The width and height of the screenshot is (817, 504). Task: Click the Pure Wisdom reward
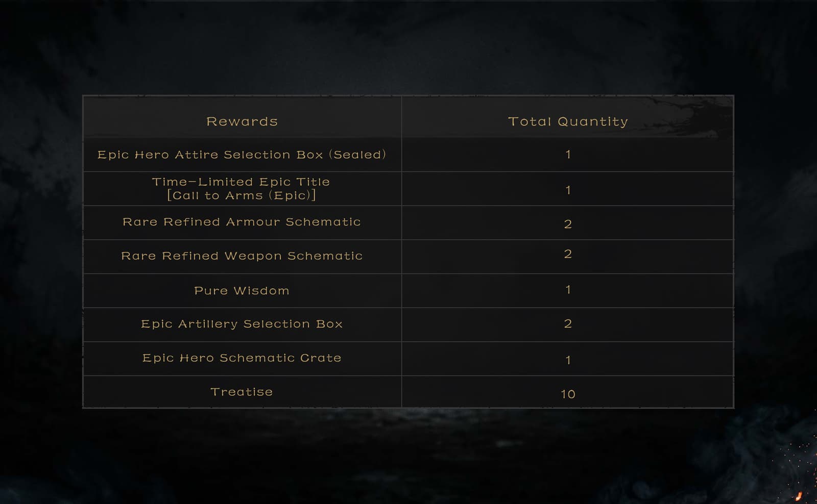[x=242, y=291]
